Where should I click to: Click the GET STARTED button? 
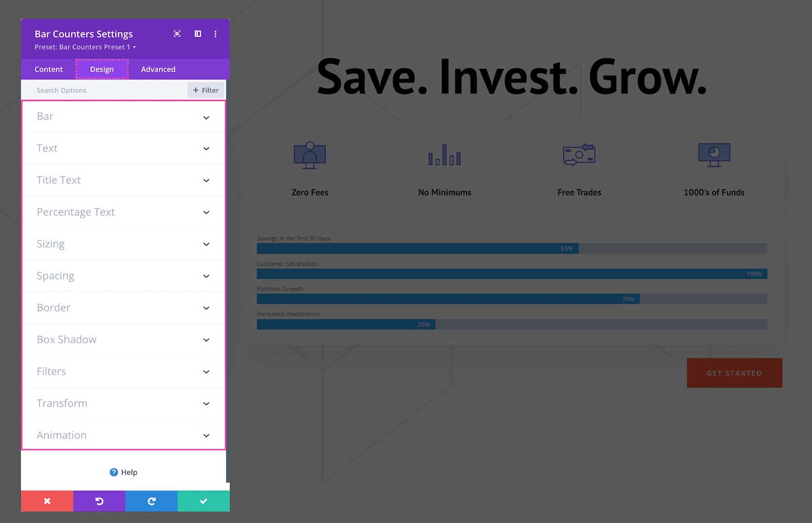734,373
